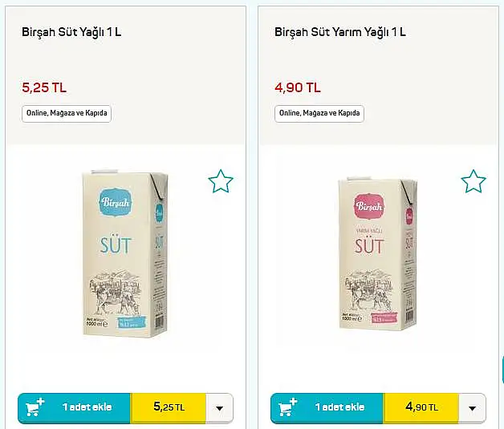Click yellow 5,25 TL price box
Image resolution: width=504 pixels, height=429 pixels.
click(169, 407)
